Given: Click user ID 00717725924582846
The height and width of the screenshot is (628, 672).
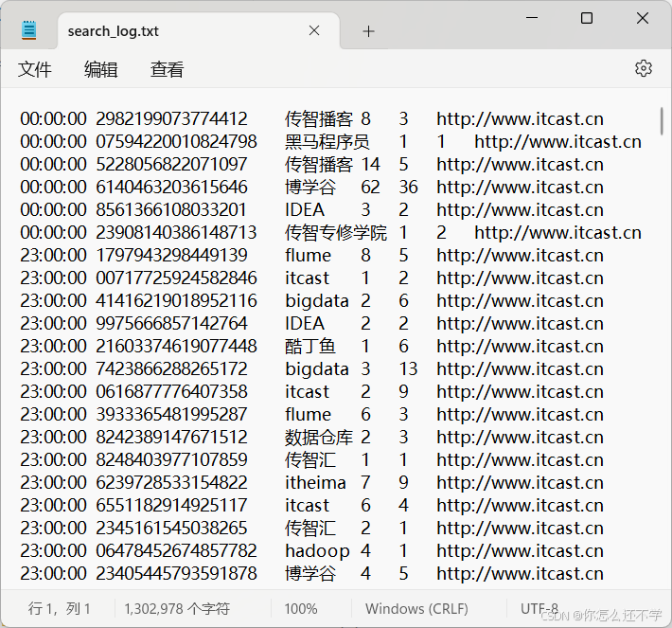Looking at the screenshot, I should click(176, 278).
